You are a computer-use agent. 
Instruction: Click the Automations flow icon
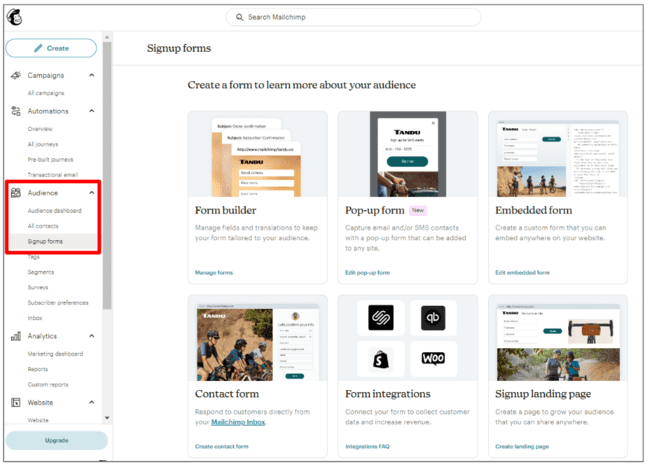[16, 111]
